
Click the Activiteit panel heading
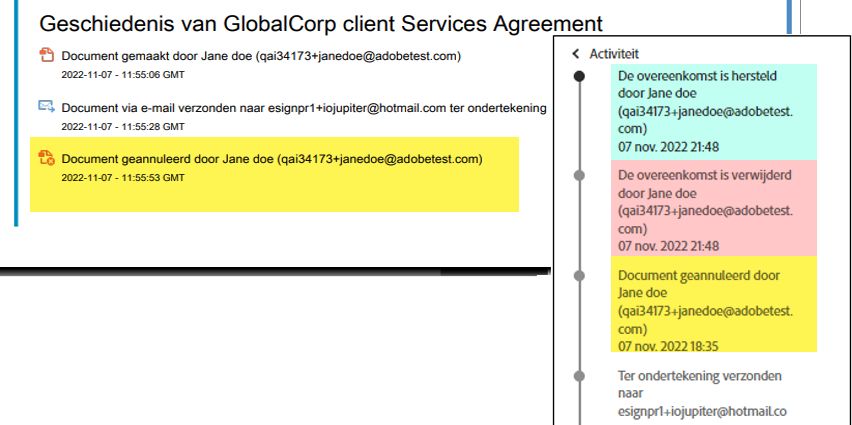(x=614, y=54)
